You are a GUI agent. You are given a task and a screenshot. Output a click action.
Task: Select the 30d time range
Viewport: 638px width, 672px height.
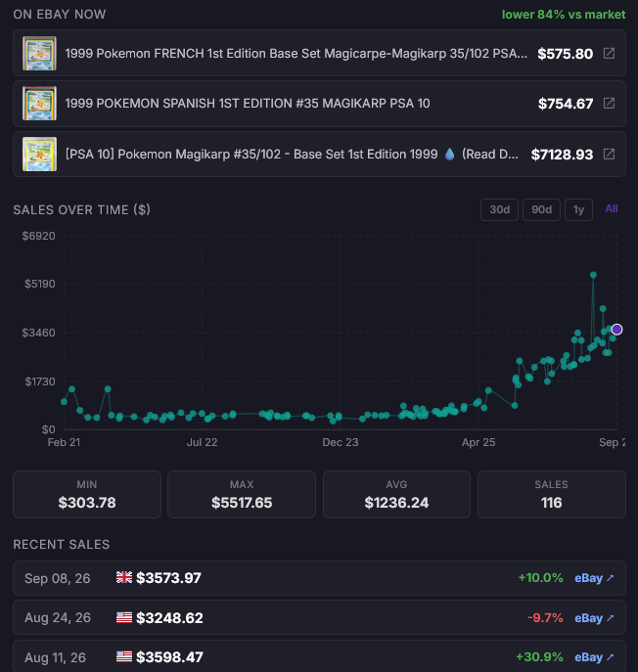(499, 209)
